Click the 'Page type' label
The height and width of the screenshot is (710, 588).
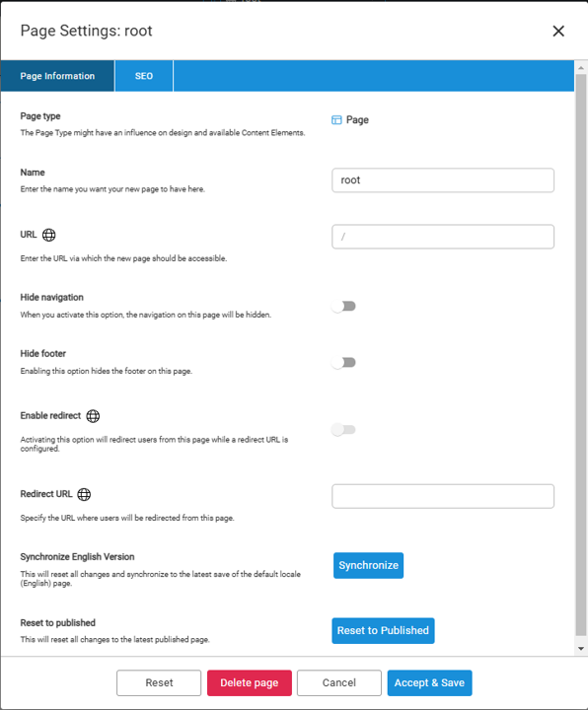[x=40, y=116]
